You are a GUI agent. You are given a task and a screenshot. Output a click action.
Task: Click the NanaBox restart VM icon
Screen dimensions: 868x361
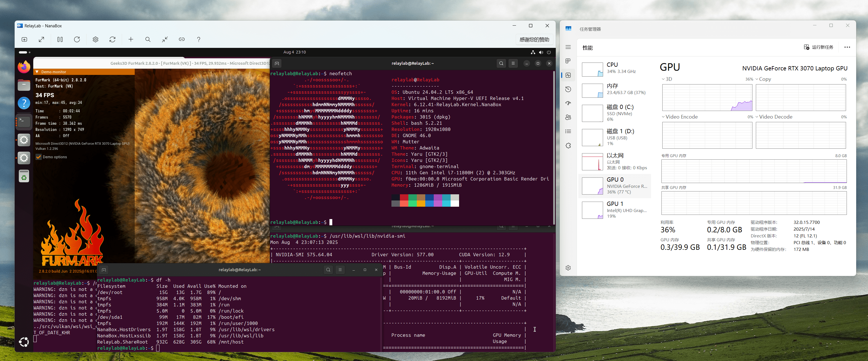77,39
